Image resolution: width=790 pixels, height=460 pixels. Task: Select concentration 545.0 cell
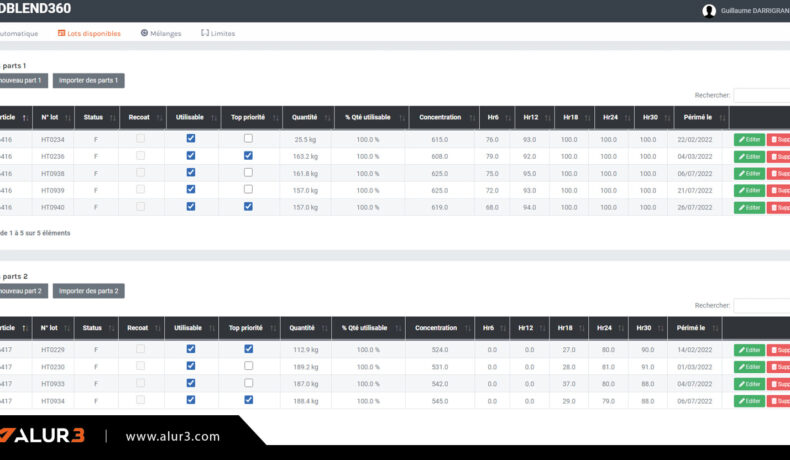tap(440, 401)
